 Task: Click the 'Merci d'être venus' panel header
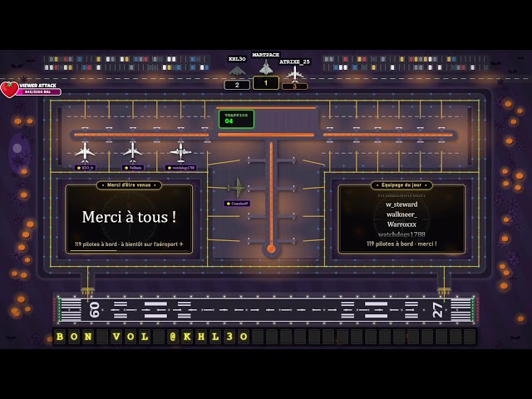129,185
